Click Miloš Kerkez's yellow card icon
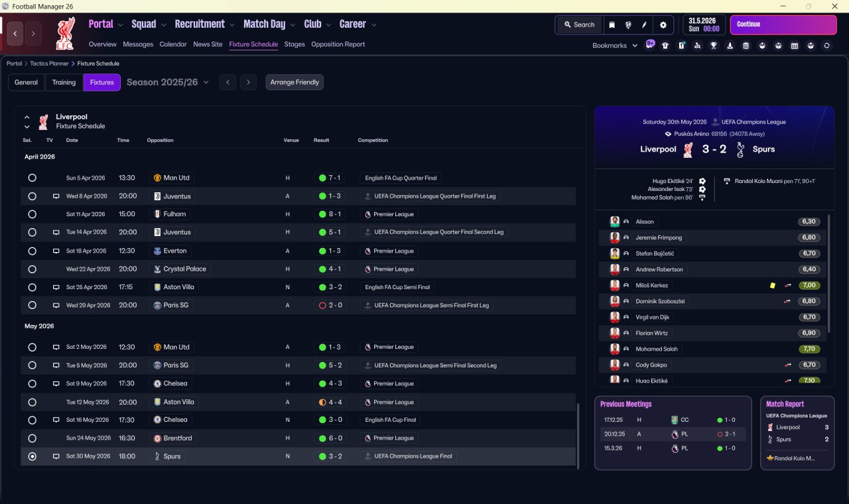Screen dimensions: 849x504 coord(772,285)
